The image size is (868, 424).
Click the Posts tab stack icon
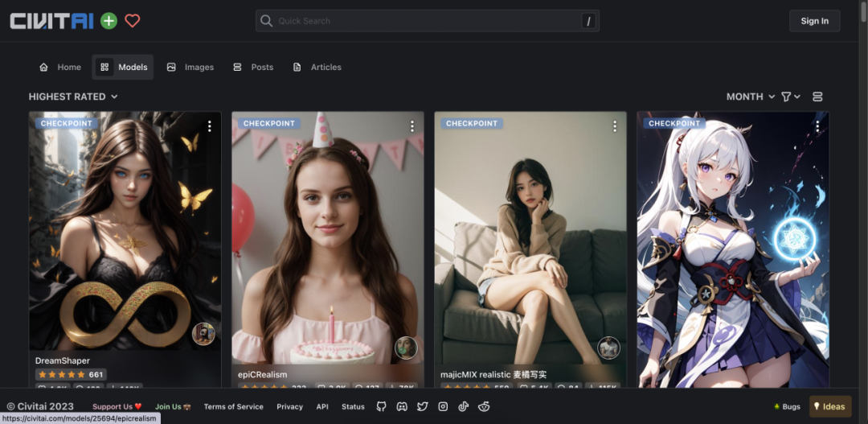click(237, 67)
